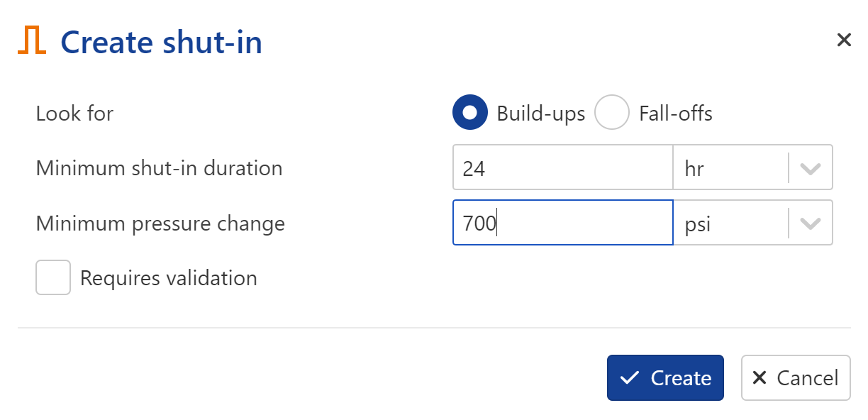The width and height of the screenshot is (868, 420).
Task: Open the psi pressure unit dropdown
Action: pyautogui.click(x=752, y=223)
